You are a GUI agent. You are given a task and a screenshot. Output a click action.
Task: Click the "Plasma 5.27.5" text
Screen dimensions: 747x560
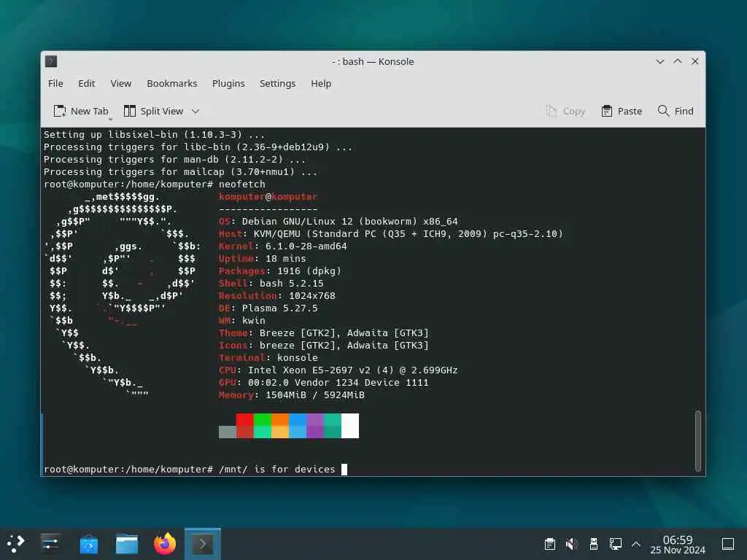tap(279, 308)
